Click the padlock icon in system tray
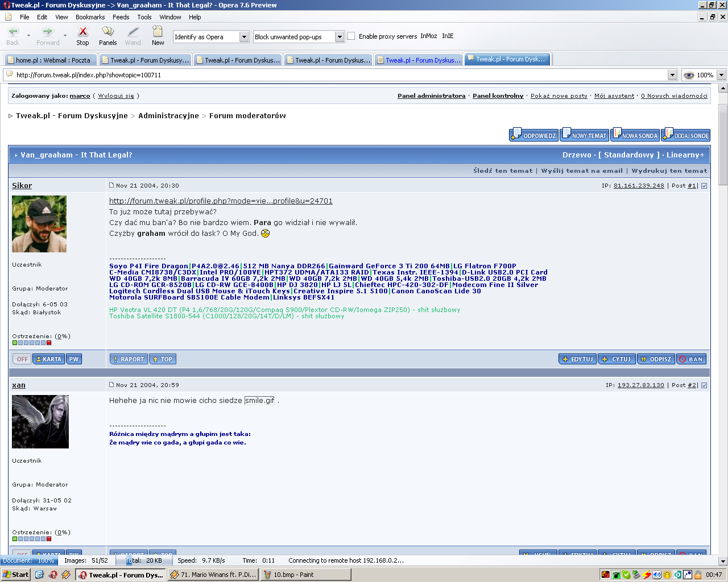728x582 pixels. [697, 575]
